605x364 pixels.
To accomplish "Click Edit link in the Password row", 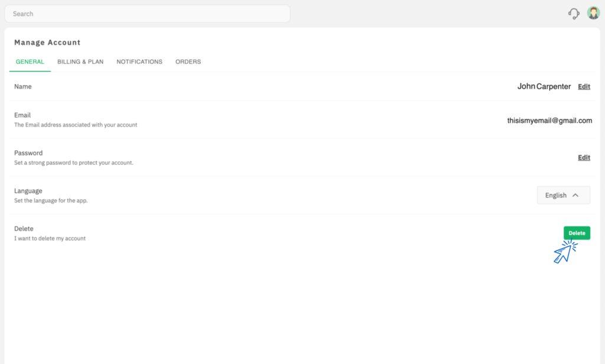I will pos(584,157).
